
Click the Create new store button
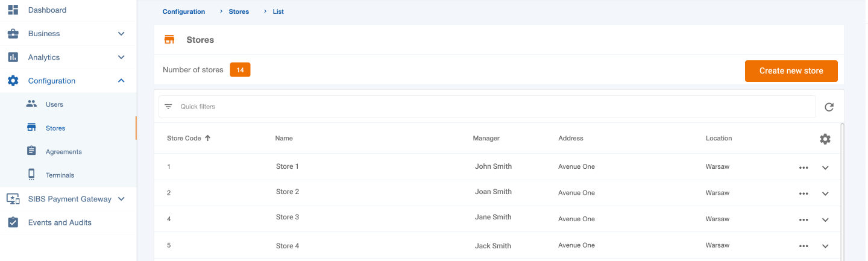791,71
